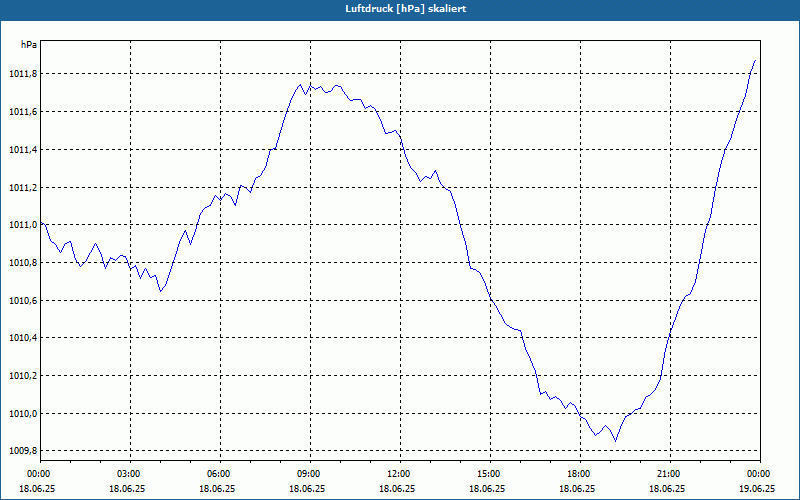Screen dimensions: 800x500
Task: Click the 18.06.25 date below 12:00
Action: pyautogui.click(x=397, y=488)
